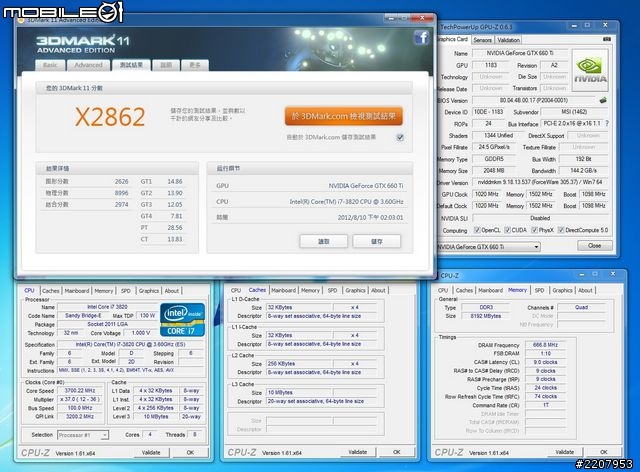Toggle the OpenCL checkbox in GPU-Z

pos(476,230)
